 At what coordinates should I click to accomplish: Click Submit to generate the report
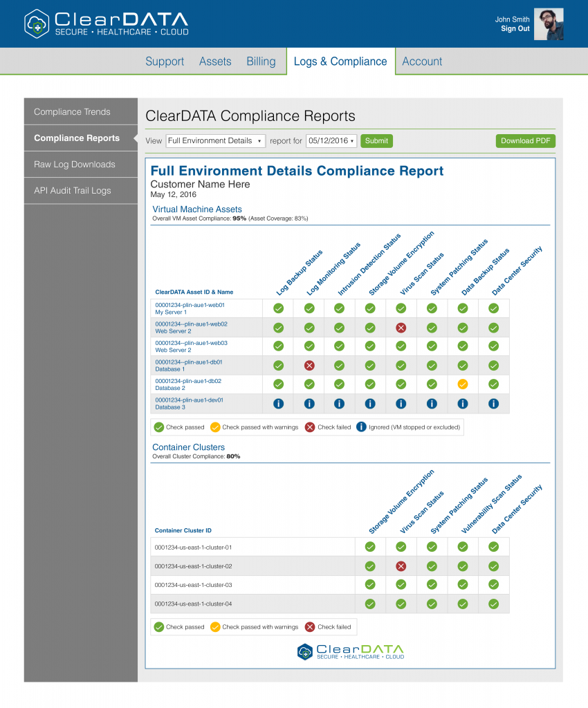tap(376, 140)
